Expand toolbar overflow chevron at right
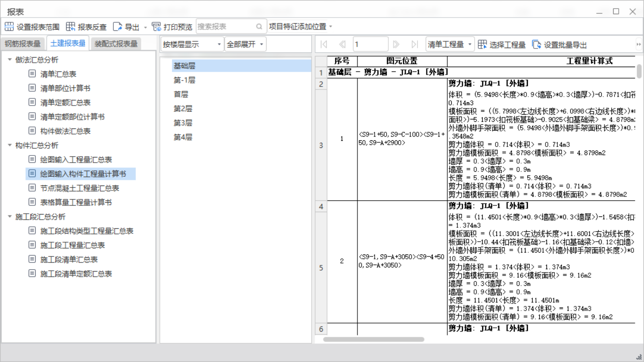This screenshot has height=362, width=644. tap(639, 44)
